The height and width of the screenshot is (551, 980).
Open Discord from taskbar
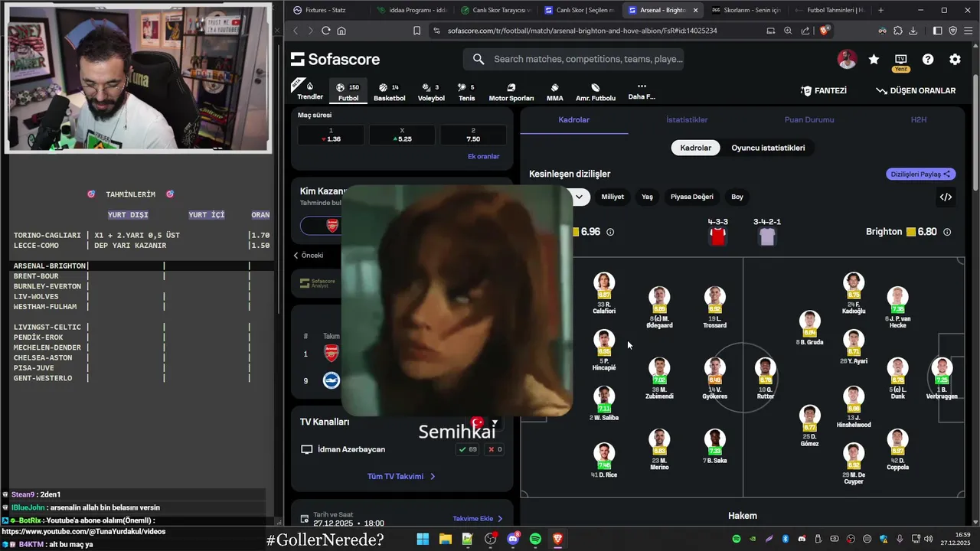pyautogui.click(x=513, y=540)
